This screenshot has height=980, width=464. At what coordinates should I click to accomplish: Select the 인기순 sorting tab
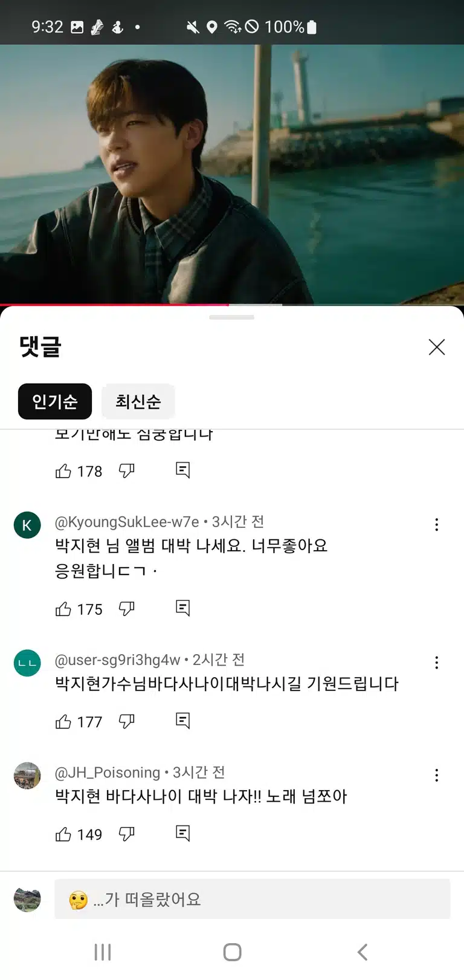tap(55, 401)
